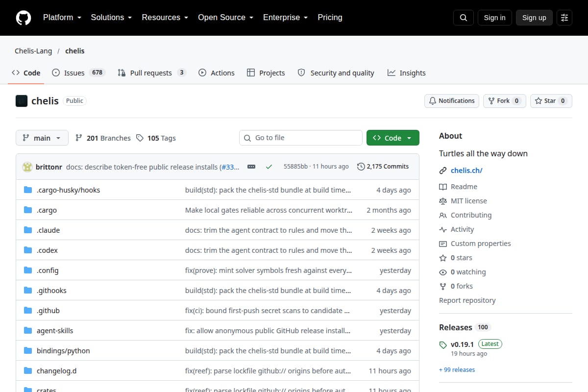The width and height of the screenshot is (588, 392).
Task: Click the agent-skills folder icon
Action: pos(28,331)
